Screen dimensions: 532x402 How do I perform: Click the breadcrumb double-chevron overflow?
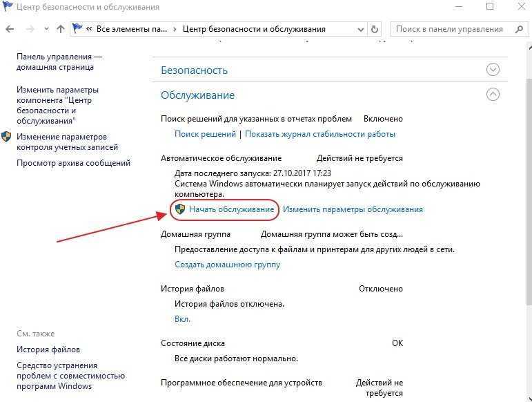[89, 29]
